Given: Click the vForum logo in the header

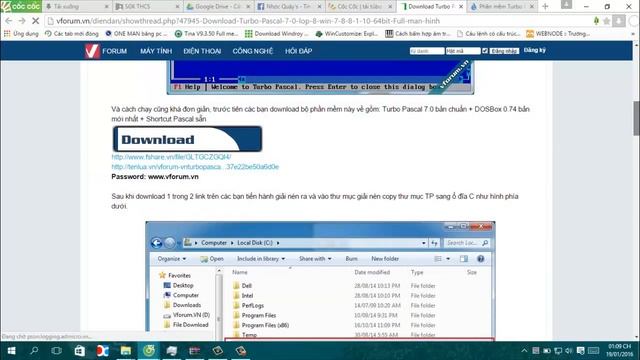Looking at the screenshot, I should 107,51.
